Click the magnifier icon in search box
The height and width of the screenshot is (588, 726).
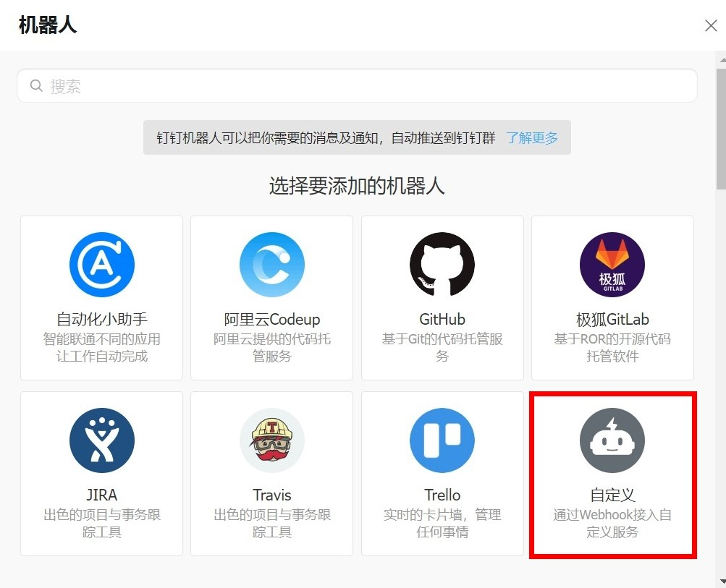(36, 85)
